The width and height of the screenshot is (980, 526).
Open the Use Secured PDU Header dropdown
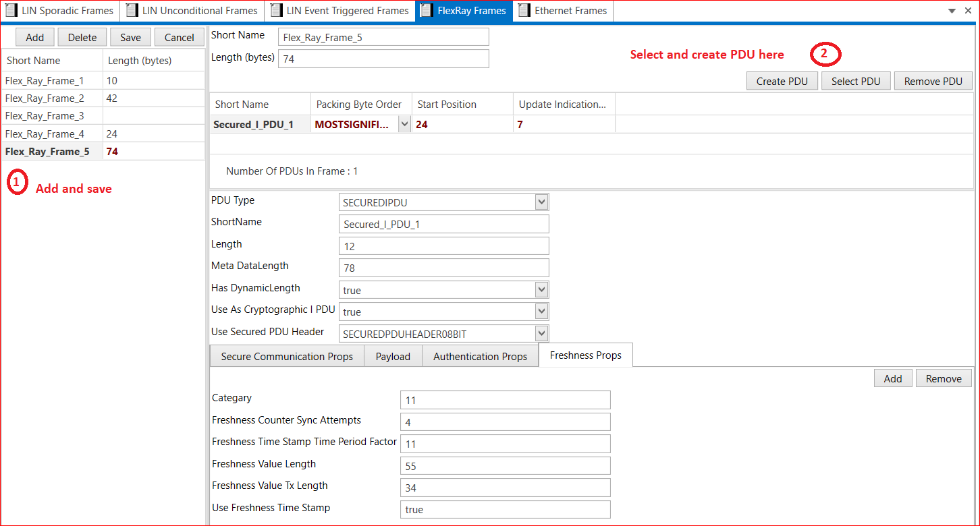(541, 333)
